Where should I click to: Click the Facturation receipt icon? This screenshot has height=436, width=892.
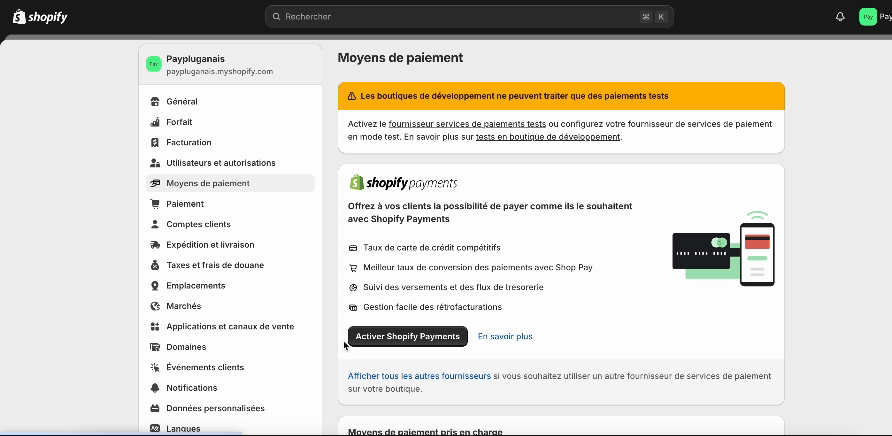pos(154,142)
